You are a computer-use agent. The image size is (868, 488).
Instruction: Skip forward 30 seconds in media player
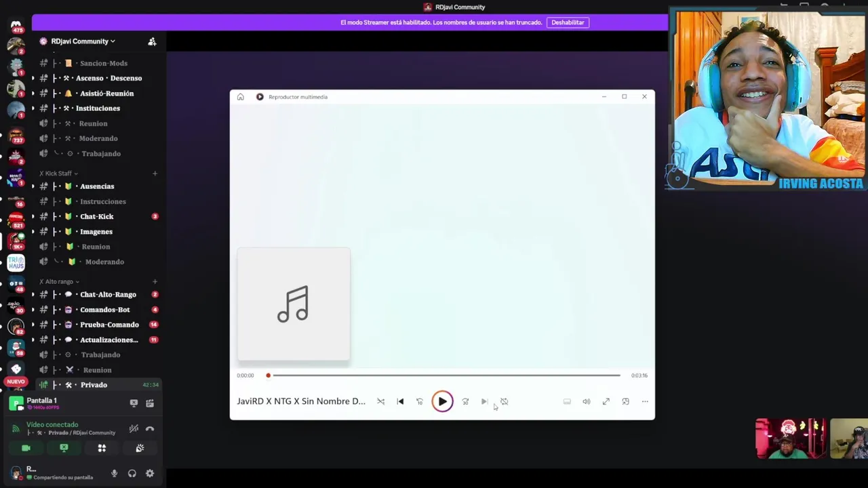click(465, 401)
